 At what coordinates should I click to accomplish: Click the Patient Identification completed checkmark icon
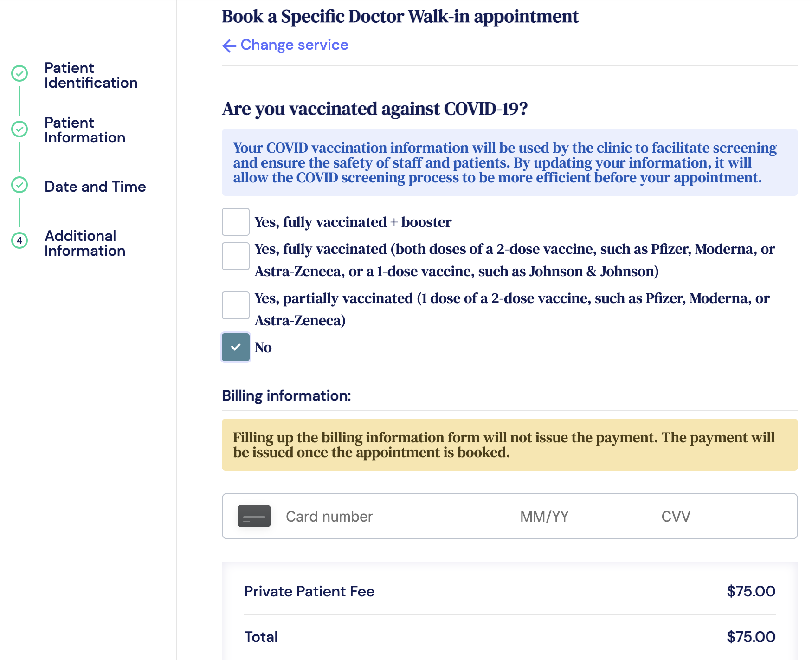[x=19, y=73]
